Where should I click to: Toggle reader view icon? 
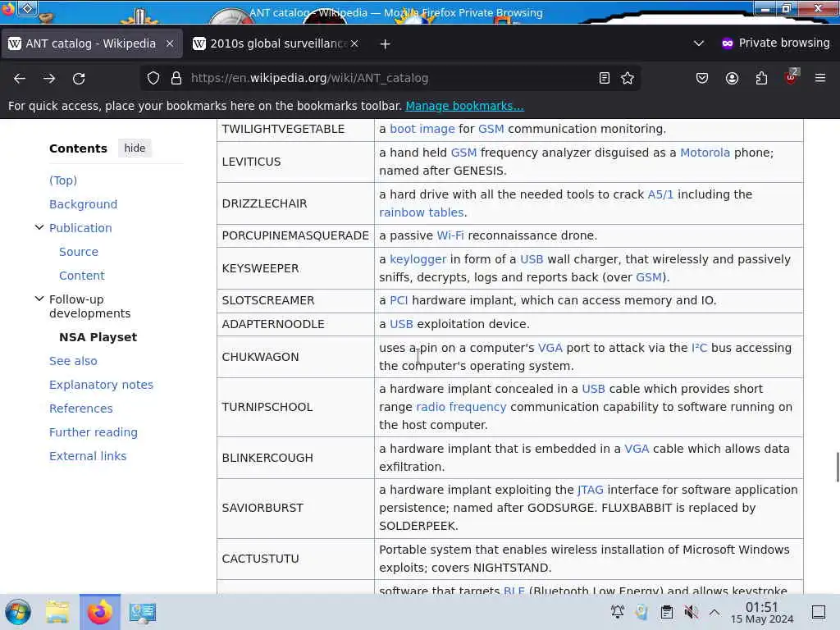click(x=605, y=78)
